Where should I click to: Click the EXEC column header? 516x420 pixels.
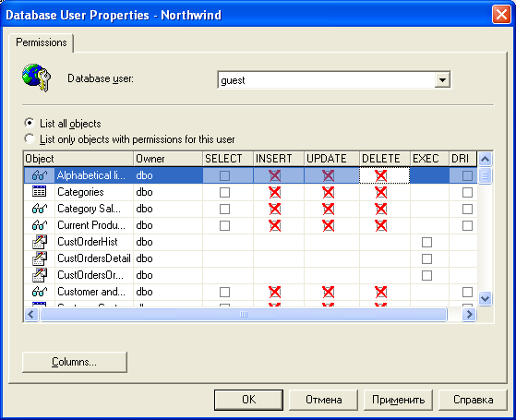429,159
